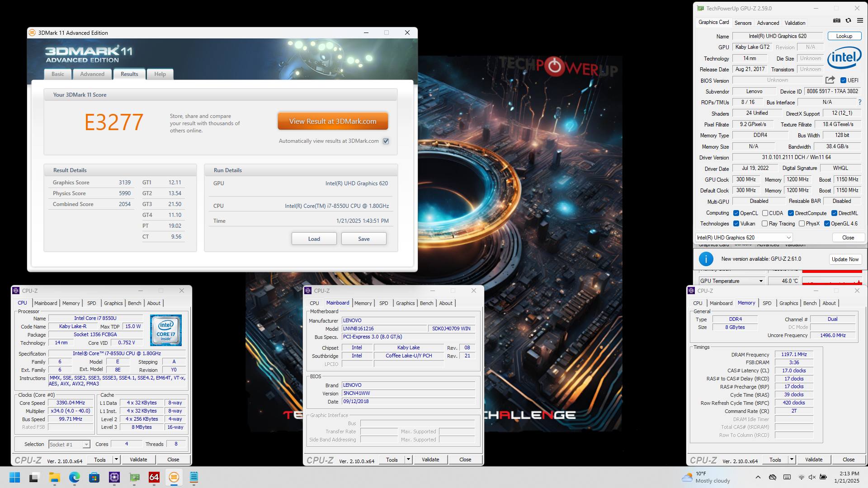The image size is (868, 488).
Task: Click the 3DMark orange taskbar icon
Action: pyautogui.click(x=174, y=477)
